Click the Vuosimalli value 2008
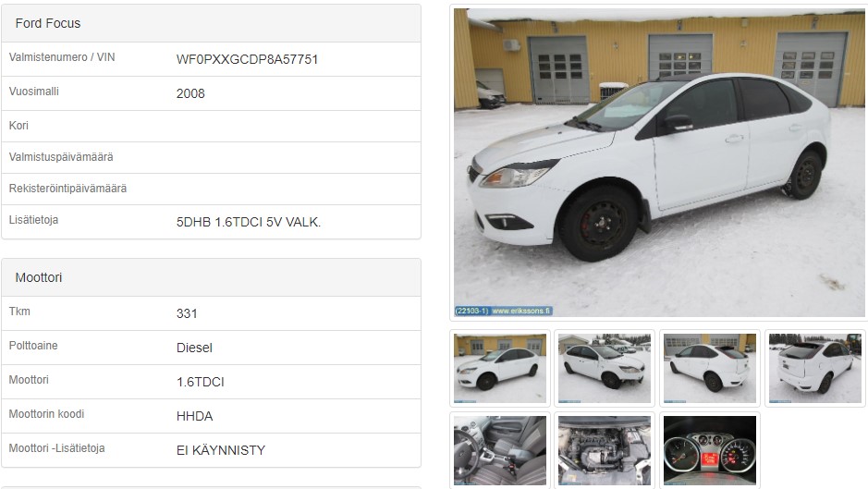Screen dimensions: 868x489 pos(190,93)
